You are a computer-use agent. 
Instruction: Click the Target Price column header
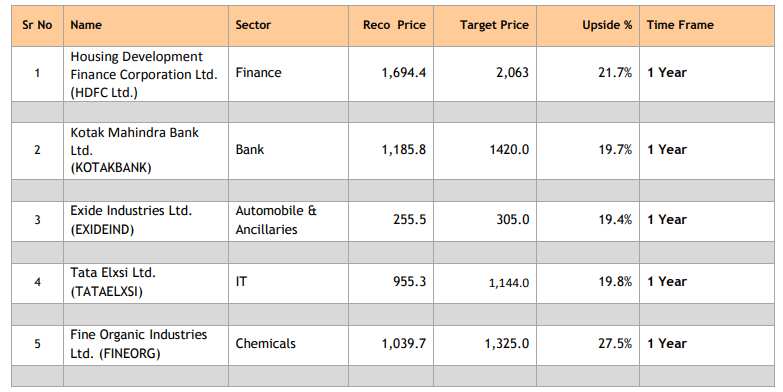(x=485, y=25)
